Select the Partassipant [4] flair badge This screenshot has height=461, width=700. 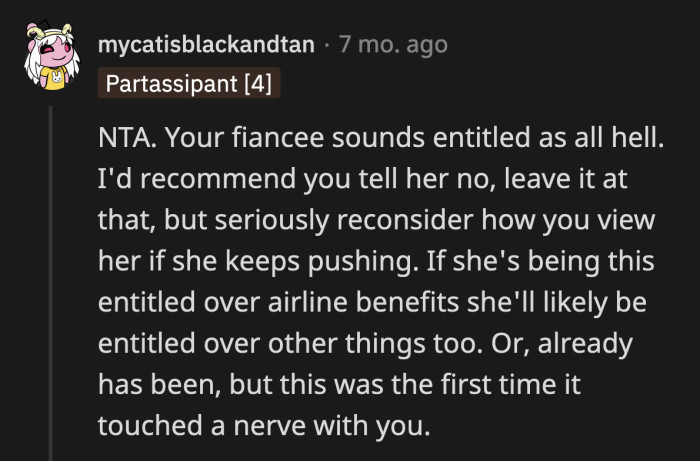coord(189,82)
